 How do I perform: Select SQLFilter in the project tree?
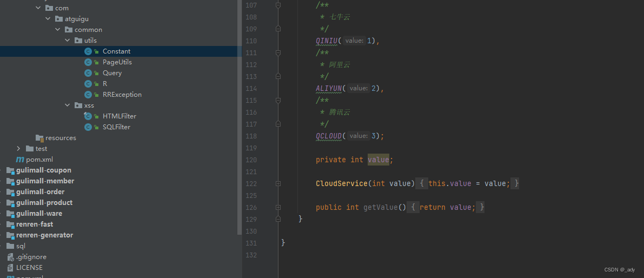(x=116, y=127)
